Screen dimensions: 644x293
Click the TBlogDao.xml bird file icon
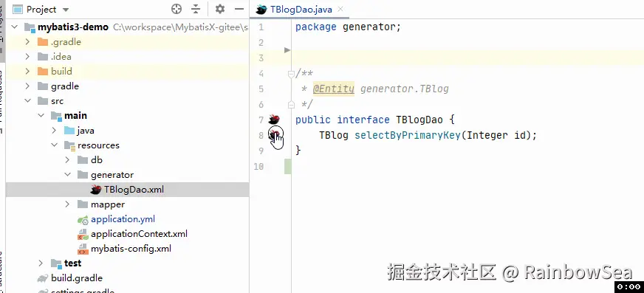(x=96, y=190)
